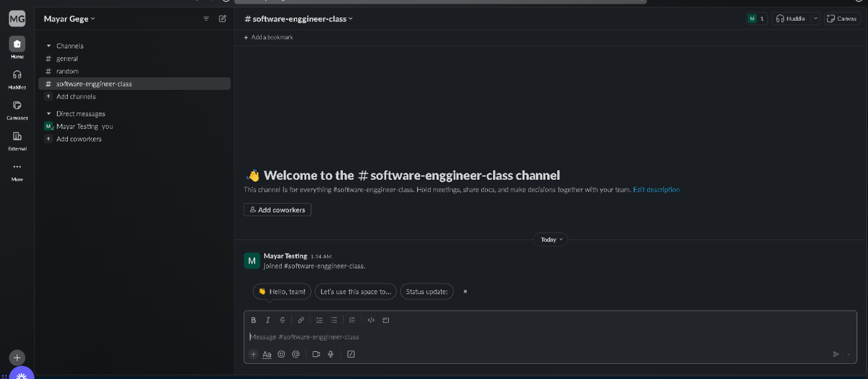
Task: Toggle bold formatting in message composer
Action: (253, 320)
